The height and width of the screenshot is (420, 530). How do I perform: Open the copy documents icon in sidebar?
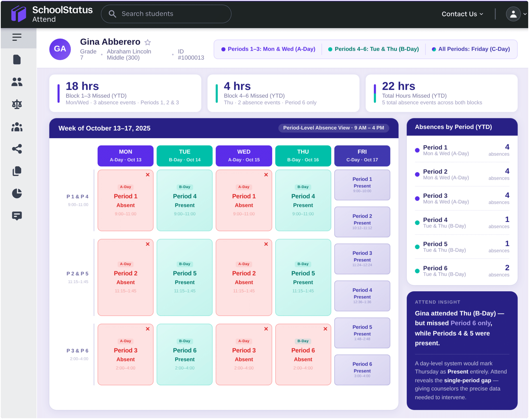point(17,171)
